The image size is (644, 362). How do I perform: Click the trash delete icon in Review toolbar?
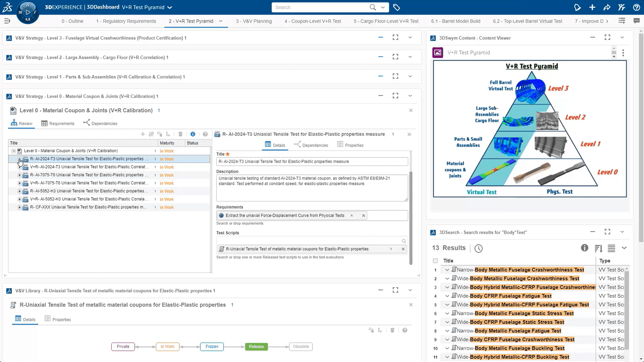click(180, 134)
